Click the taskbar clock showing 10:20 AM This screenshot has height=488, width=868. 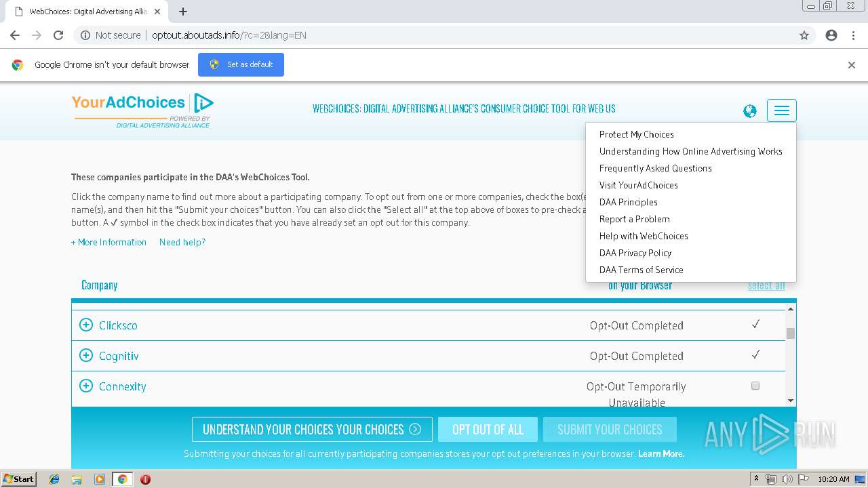(x=833, y=479)
